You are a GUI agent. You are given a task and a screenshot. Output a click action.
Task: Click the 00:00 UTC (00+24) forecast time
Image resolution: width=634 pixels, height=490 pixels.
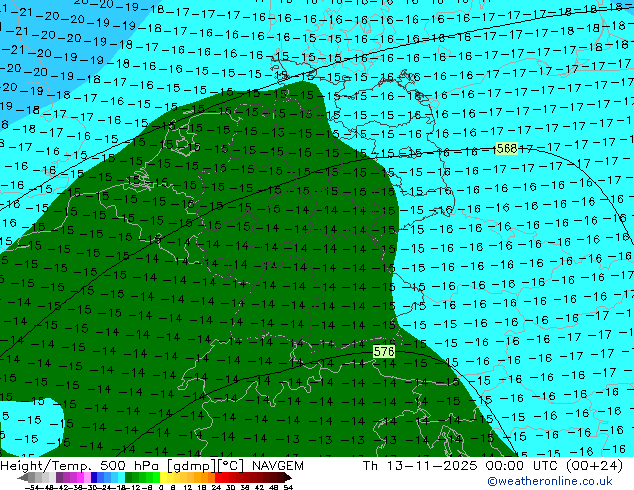coord(554,466)
